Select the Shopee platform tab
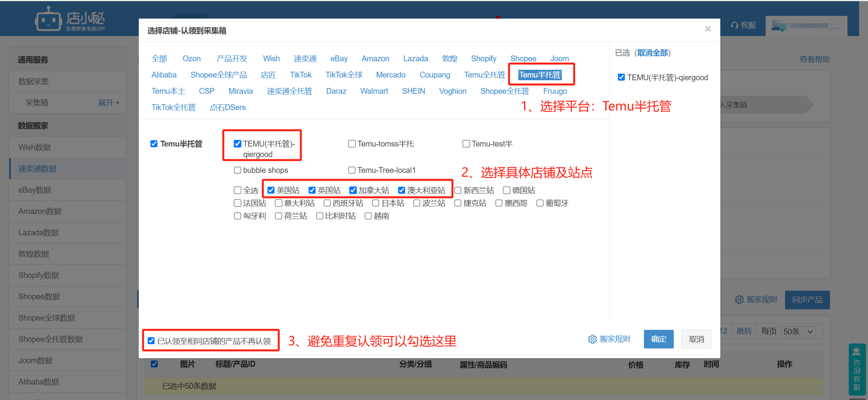 tap(523, 59)
